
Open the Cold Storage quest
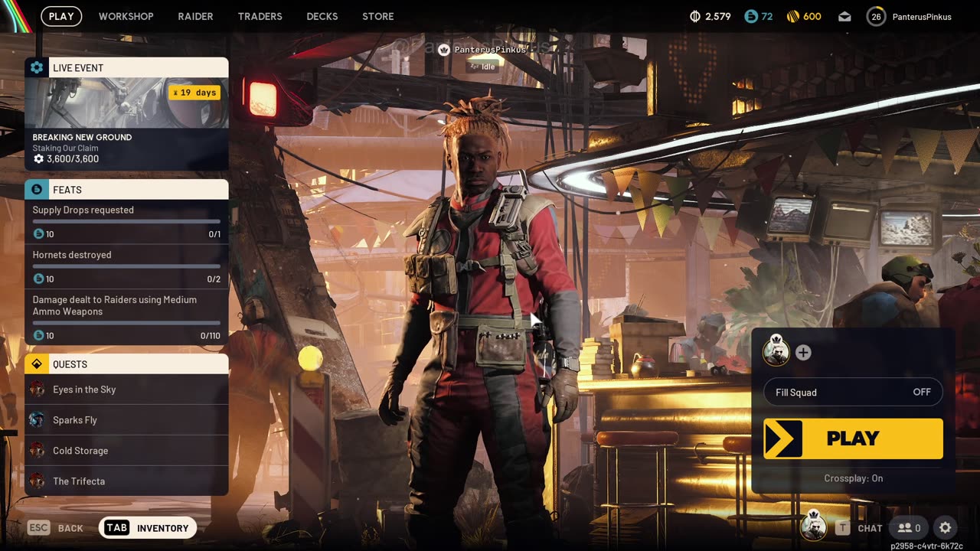pos(126,451)
